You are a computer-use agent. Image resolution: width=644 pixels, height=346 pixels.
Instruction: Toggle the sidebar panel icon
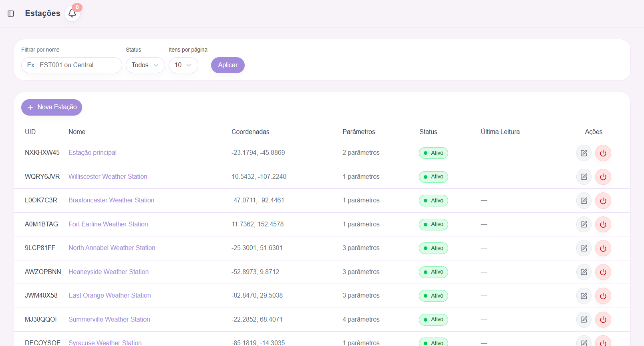coord(11,14)
